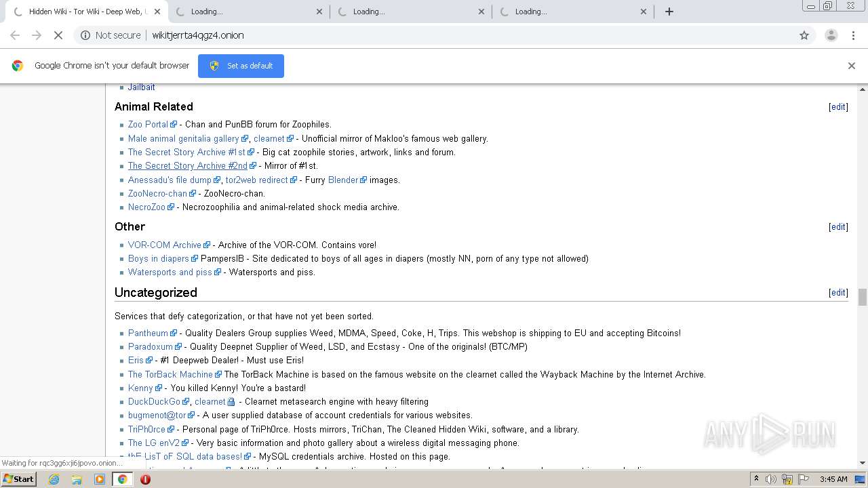Open the Chrome profile avatar
This screenshot has height=488, width=868.
pos(831,35)
